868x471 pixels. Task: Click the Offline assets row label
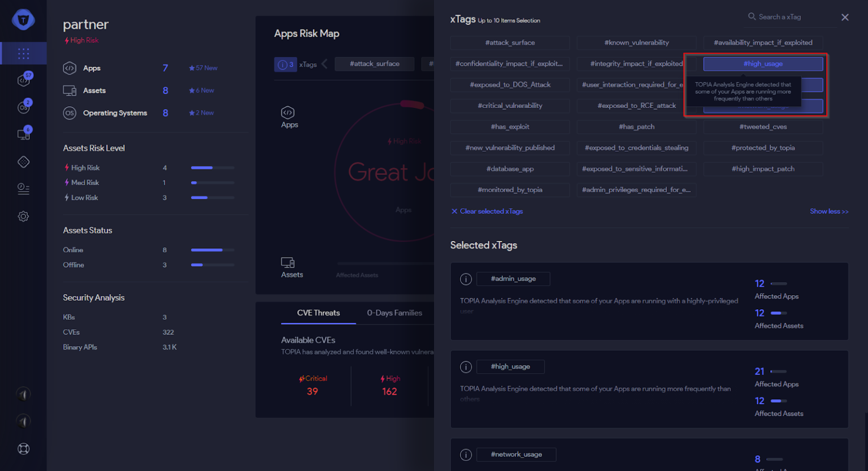[73, 265]
